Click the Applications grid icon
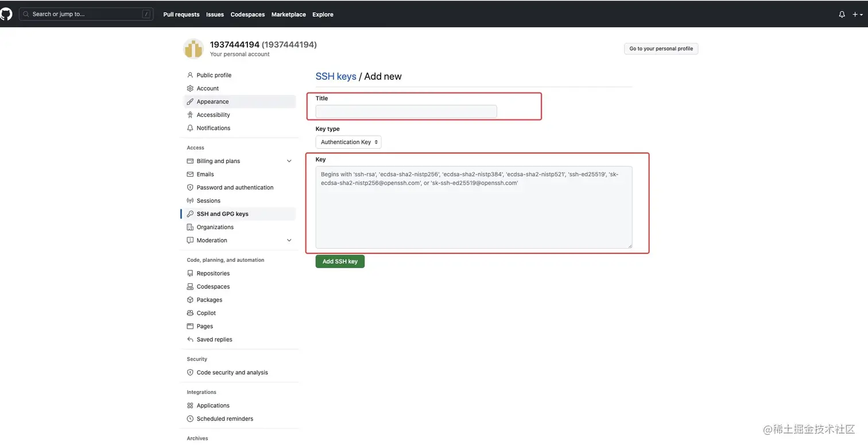The width and height of the screenshot is (868, 448). 190,405
